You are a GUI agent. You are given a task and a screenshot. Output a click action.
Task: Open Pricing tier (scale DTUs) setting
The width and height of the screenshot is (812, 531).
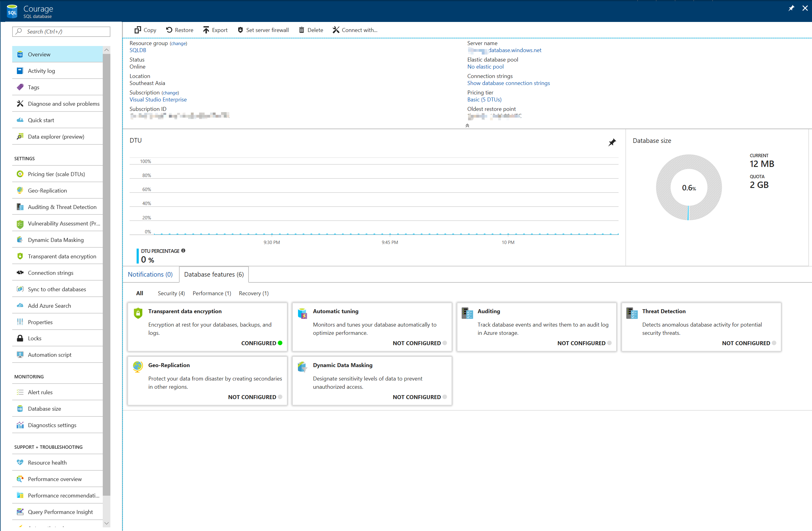pyautogui.click(x=57, y=174)
